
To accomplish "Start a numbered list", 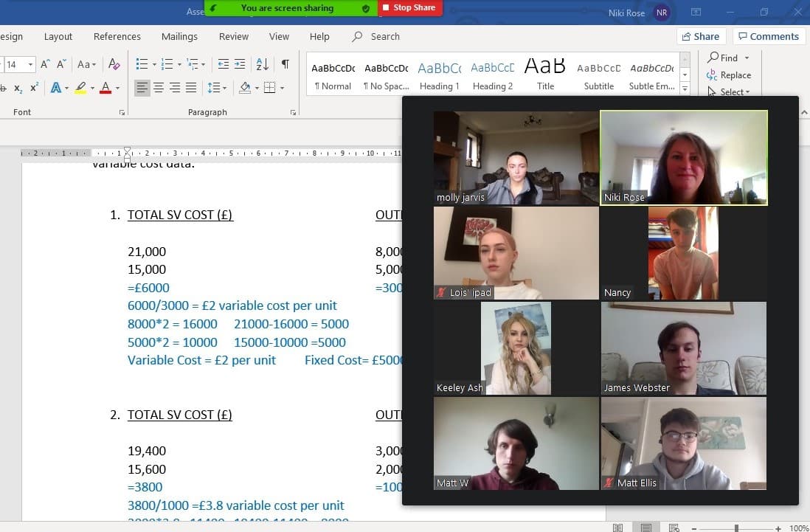I will tap(167, 64).
